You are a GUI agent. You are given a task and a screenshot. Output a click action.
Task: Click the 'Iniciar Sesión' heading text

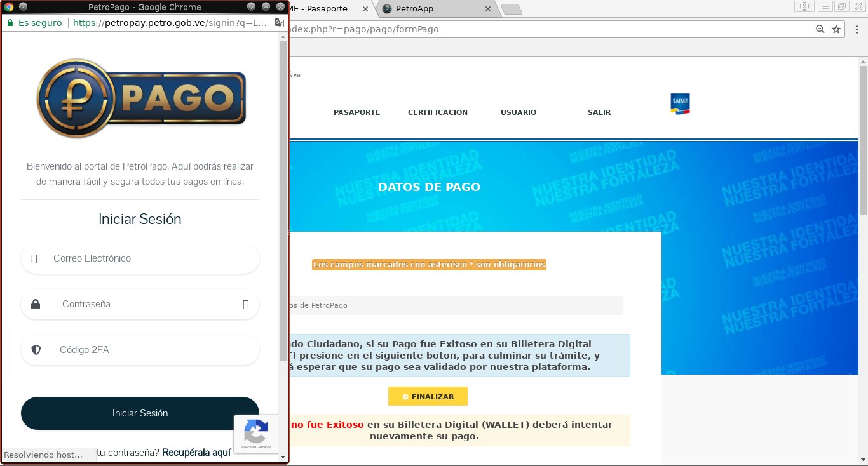(140, 219)
